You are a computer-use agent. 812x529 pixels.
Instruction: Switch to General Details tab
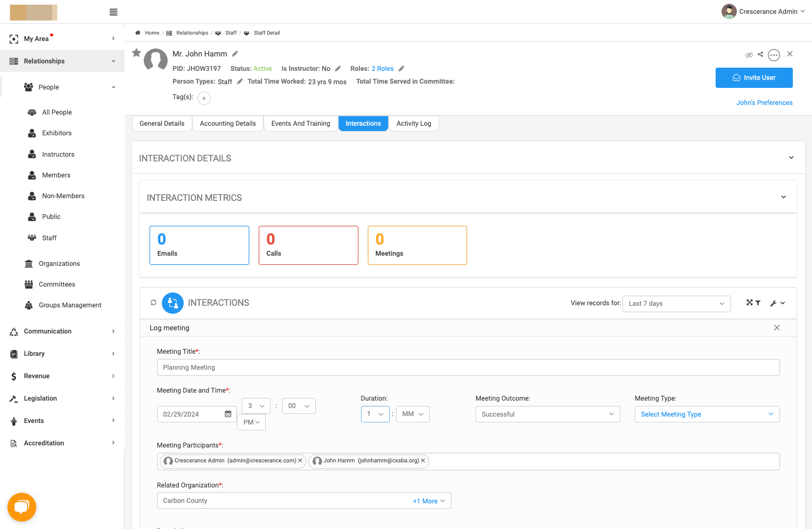pos(162,124)
